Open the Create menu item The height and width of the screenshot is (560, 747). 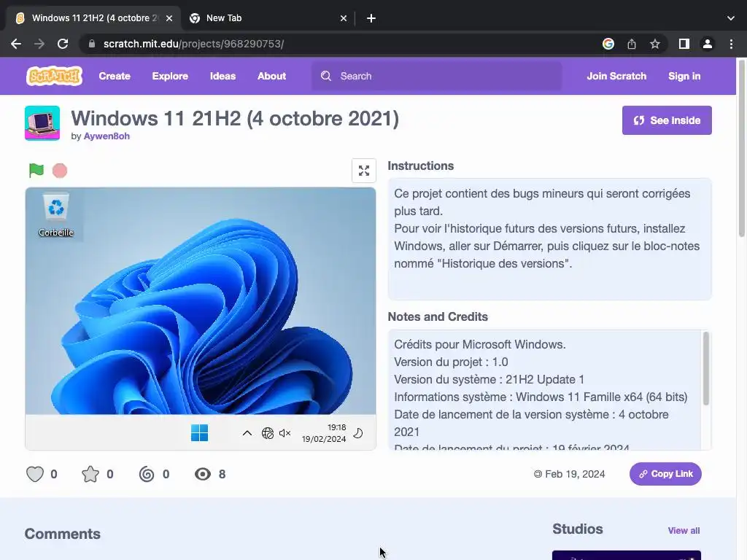(x=115, y=76)
